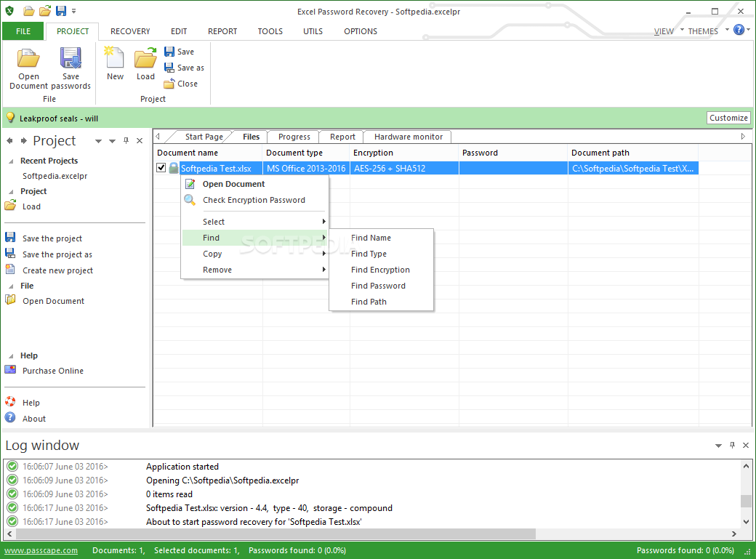Switch to the Progress tab

coord(294,137)
